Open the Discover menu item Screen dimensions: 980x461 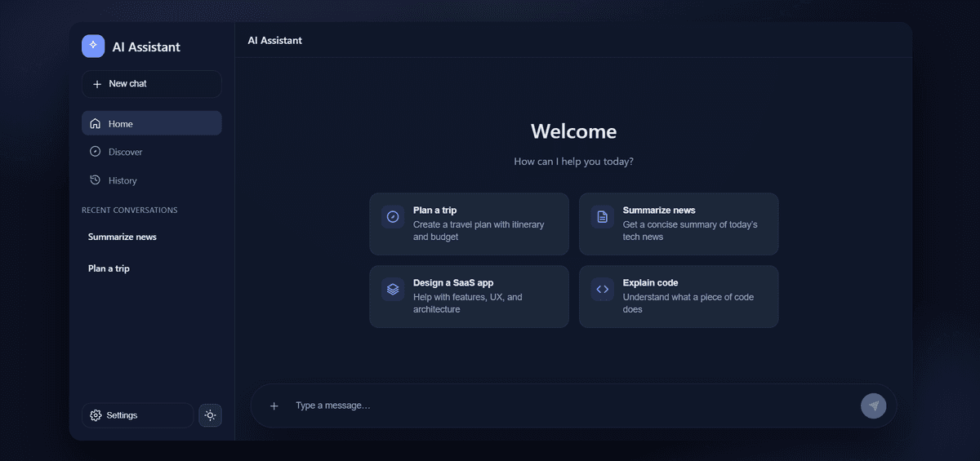pyautogui.click(x=151, y=152)
